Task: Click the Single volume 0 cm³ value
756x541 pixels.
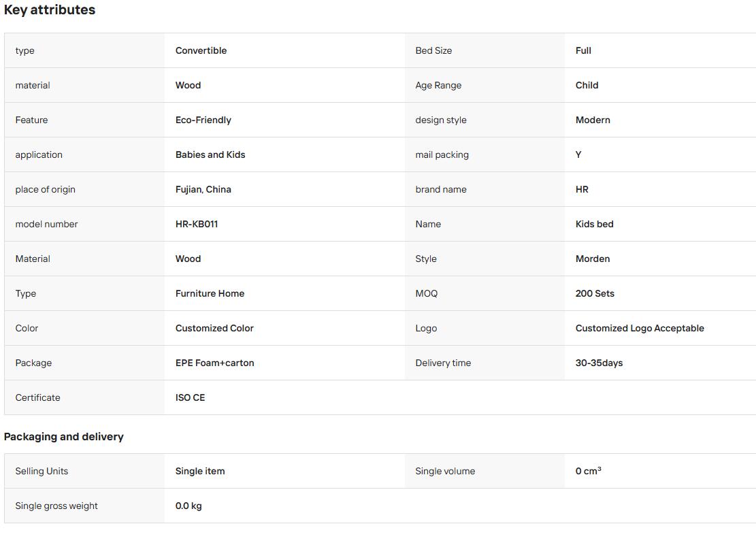Action: pos(588,471)
